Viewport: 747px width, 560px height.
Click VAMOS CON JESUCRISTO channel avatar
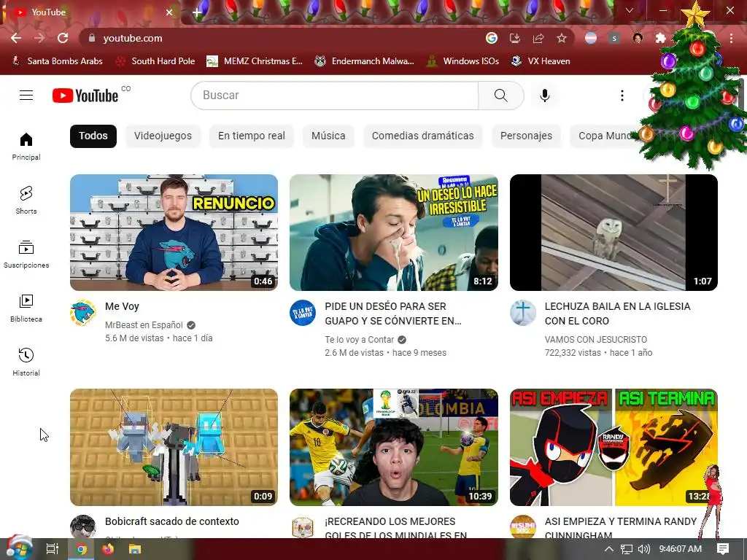pos(522,313)
